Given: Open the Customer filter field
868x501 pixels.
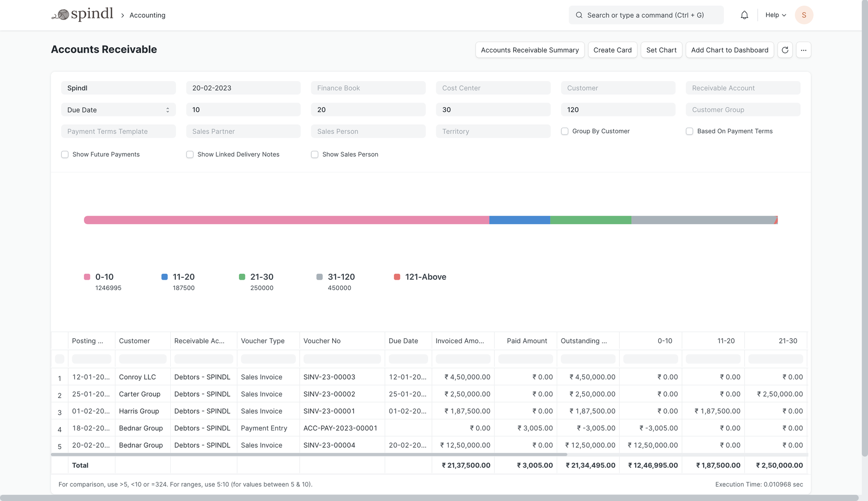Looking at the screenshot, I should (x=618, y=88).
